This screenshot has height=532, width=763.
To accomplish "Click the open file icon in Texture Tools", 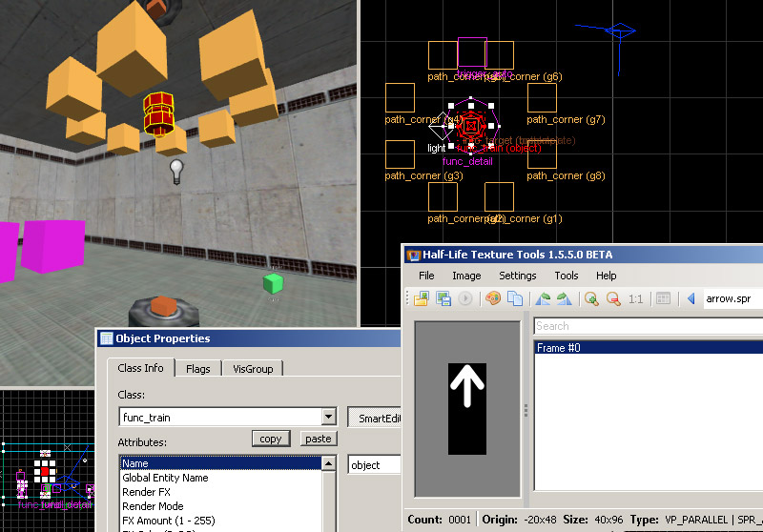I will [x=422, y=298].
